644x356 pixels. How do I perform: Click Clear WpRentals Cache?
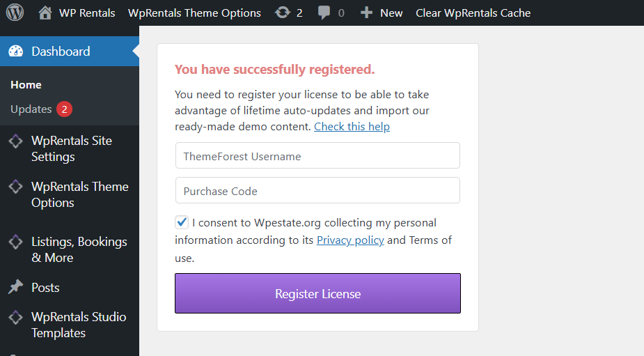point(473,13)
